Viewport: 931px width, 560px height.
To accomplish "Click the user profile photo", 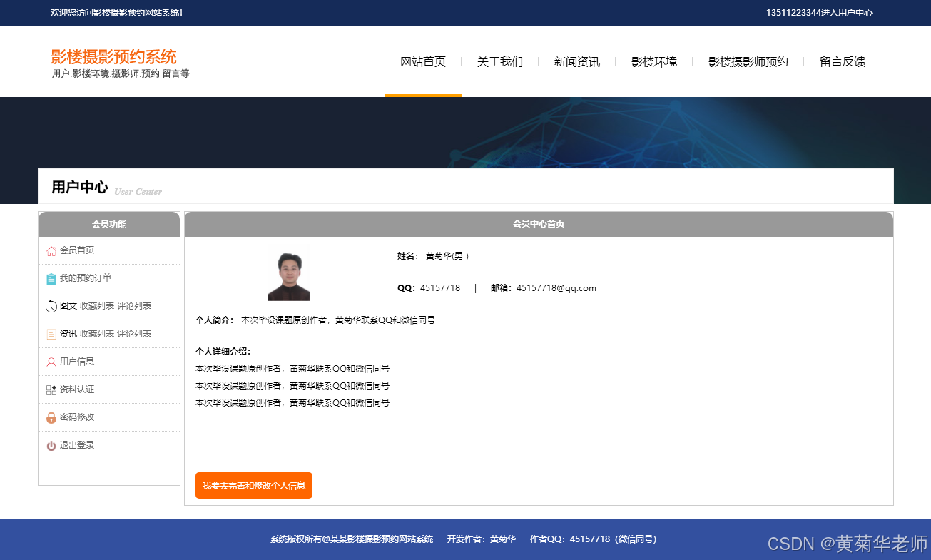I will [x=288, y=274].
